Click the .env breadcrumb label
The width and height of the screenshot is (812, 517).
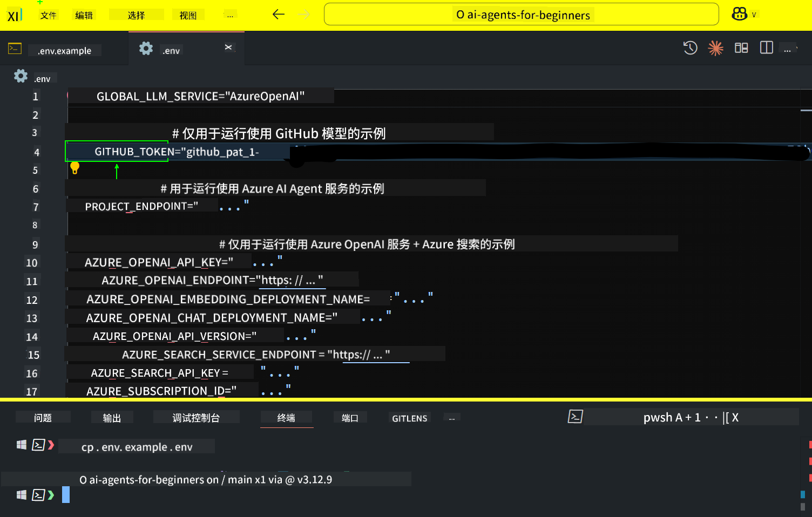[x=43, y=79]
